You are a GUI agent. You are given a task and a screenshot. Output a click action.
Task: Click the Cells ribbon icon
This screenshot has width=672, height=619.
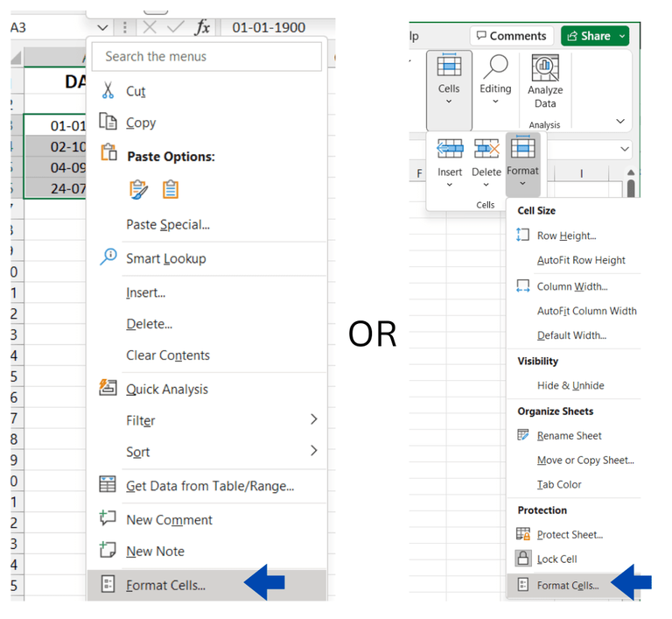[x=449, y=66]
